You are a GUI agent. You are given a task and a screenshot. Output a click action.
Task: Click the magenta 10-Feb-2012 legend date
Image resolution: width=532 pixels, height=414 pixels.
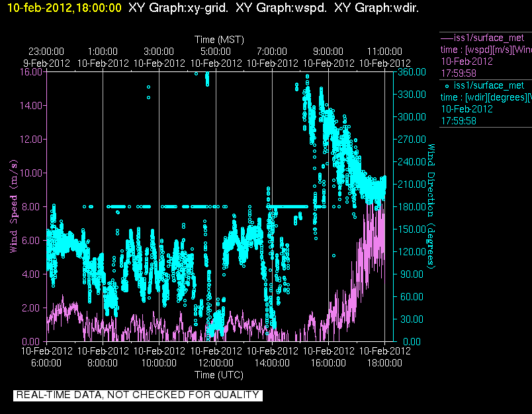point(467,62)
